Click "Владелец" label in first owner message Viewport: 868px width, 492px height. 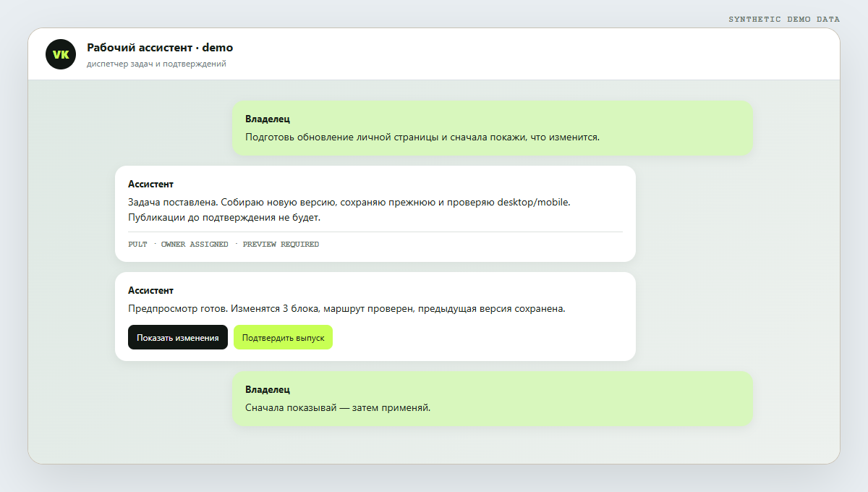point(268,119)
